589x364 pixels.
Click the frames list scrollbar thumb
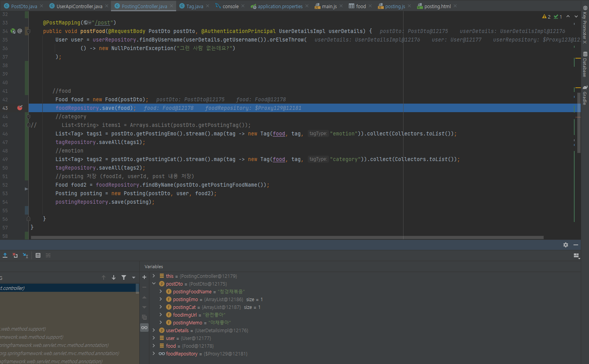(137, 288)
